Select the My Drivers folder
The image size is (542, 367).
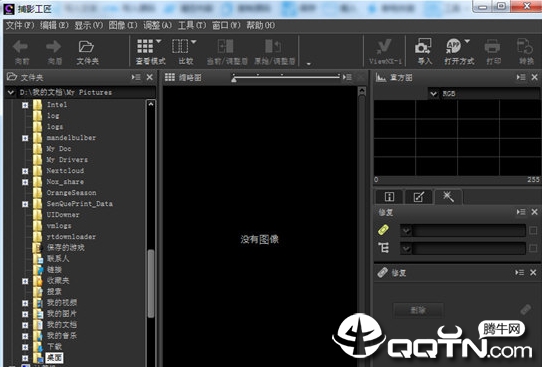[67, 160]
